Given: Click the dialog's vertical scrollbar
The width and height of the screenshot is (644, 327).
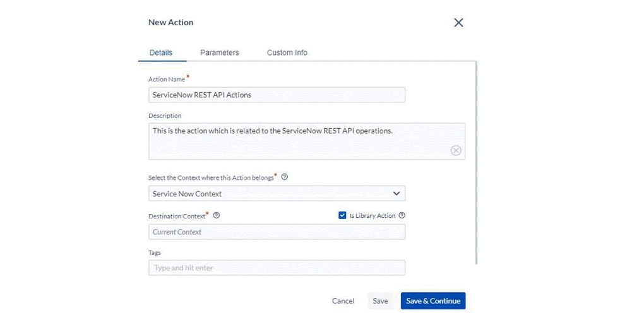Looking at the screenshot, I should tap(476, 163).
